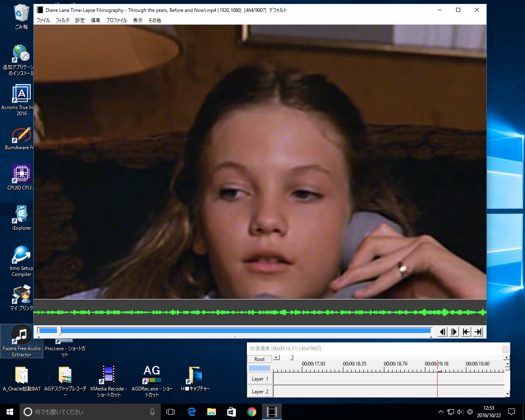Image resolution: width=525 pixels, height=420 pixels.
Task: Click the Cortana microphone icon
Action: 152,412
